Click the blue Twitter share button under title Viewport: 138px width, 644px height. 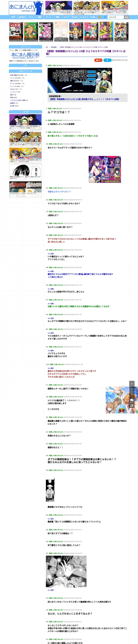point(107,60)
